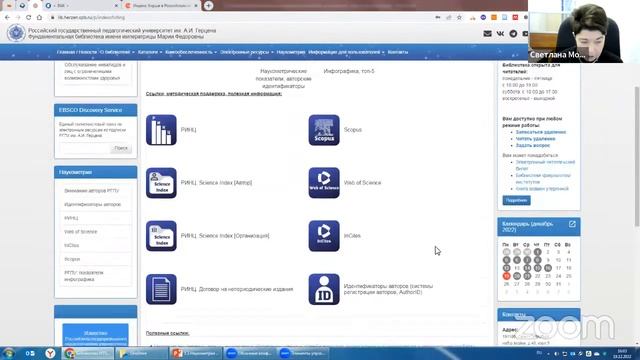Open Science Index organization icon
Viewport: 640px width, 360px height.
coord(161,236)
